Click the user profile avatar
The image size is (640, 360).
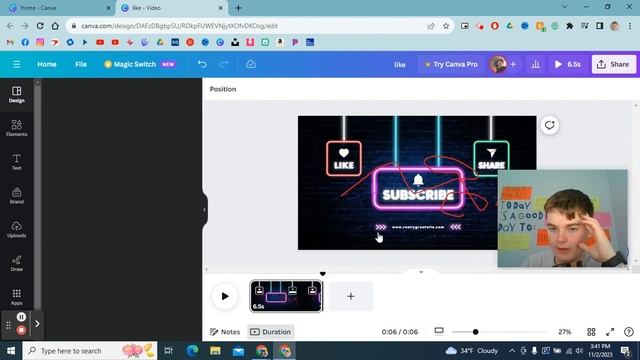(498, 64)
